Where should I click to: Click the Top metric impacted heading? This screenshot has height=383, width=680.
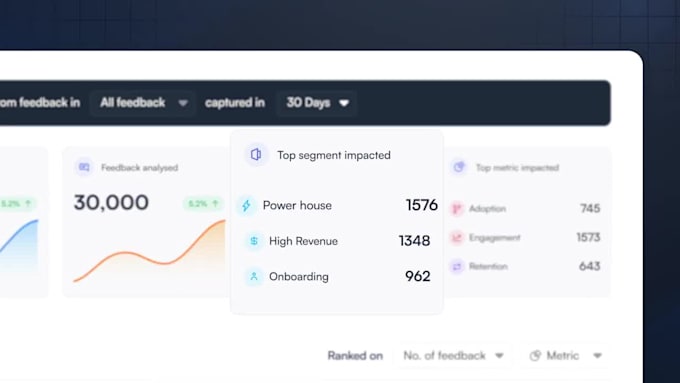point(517,167)
